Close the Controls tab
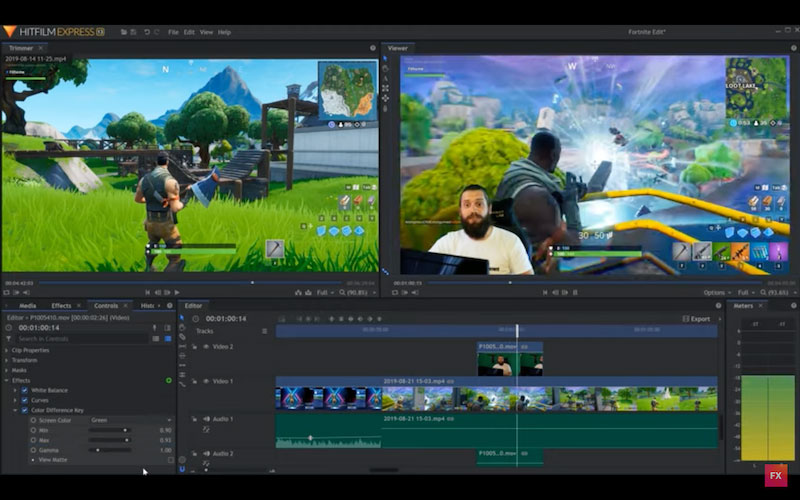The image size is (800, 500). [126, 306]
